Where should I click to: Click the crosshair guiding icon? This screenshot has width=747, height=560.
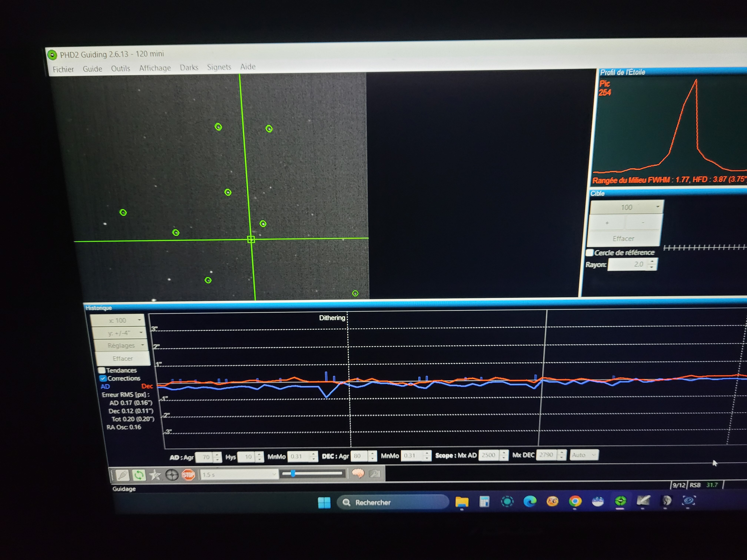coord(172,475)
